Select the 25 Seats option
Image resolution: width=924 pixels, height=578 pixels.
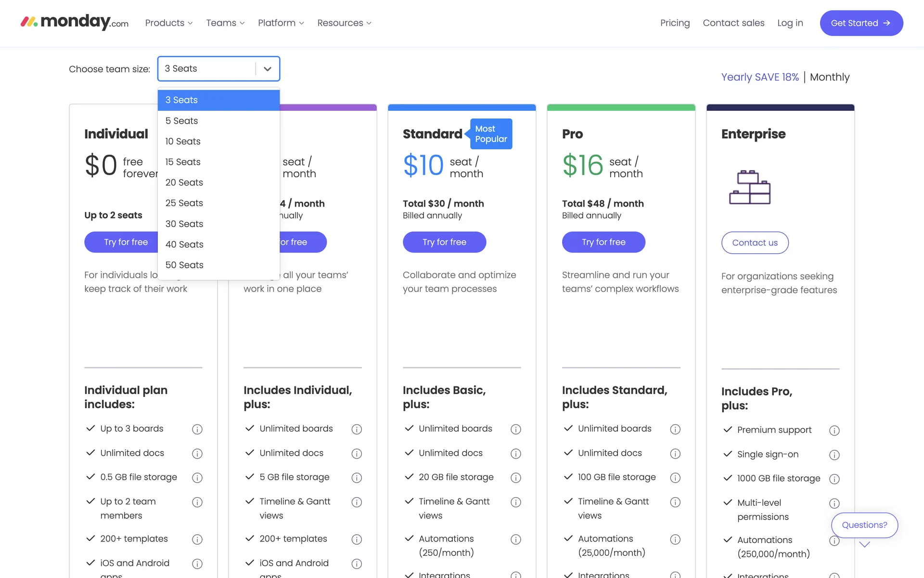[x=184, y=203]
